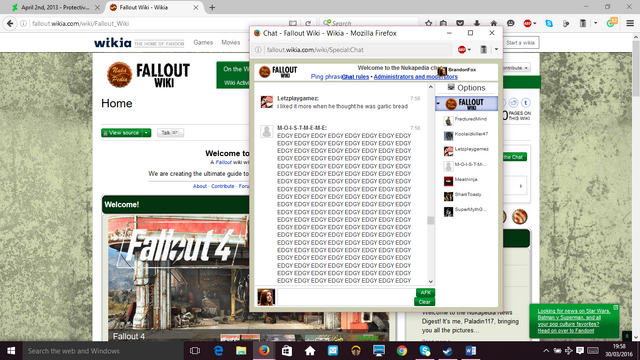Viewport: 640px width, 360px height.
Task: Open the Pocket icon in main toolbar
Action: [x=460, y=24]
